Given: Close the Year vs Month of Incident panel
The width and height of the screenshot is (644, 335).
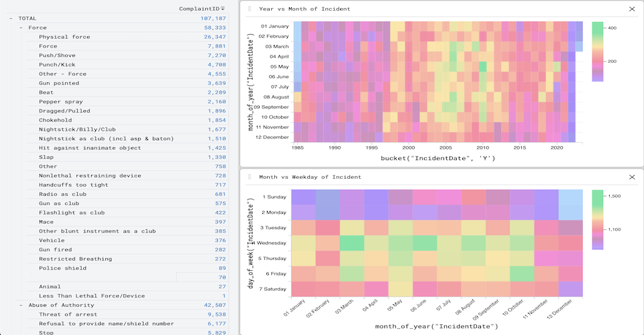Looking at the screenshot, I should point(631,9).
